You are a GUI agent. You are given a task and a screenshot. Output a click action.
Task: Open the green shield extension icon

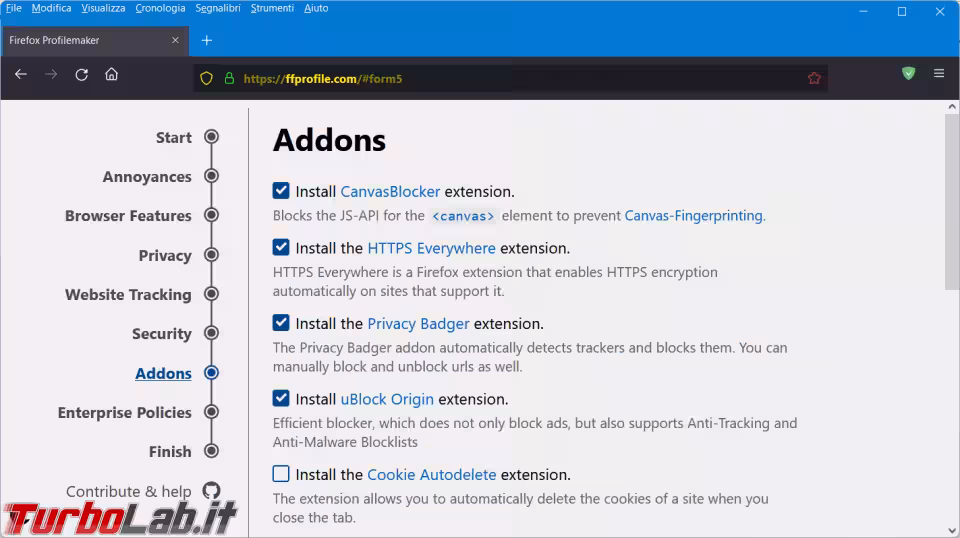click(909, 73)
